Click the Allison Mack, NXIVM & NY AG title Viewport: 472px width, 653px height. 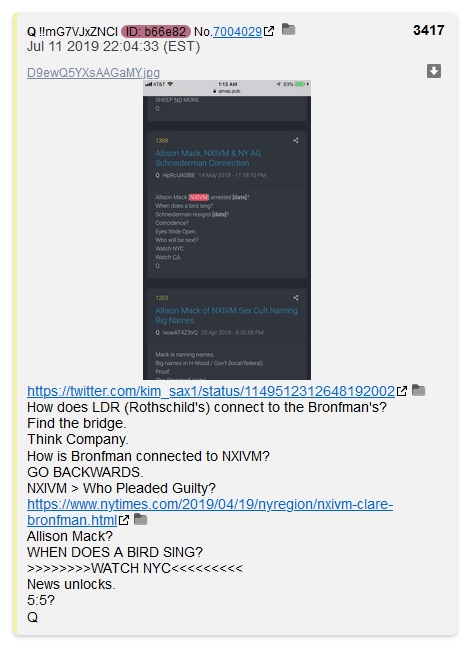(208, 158)
